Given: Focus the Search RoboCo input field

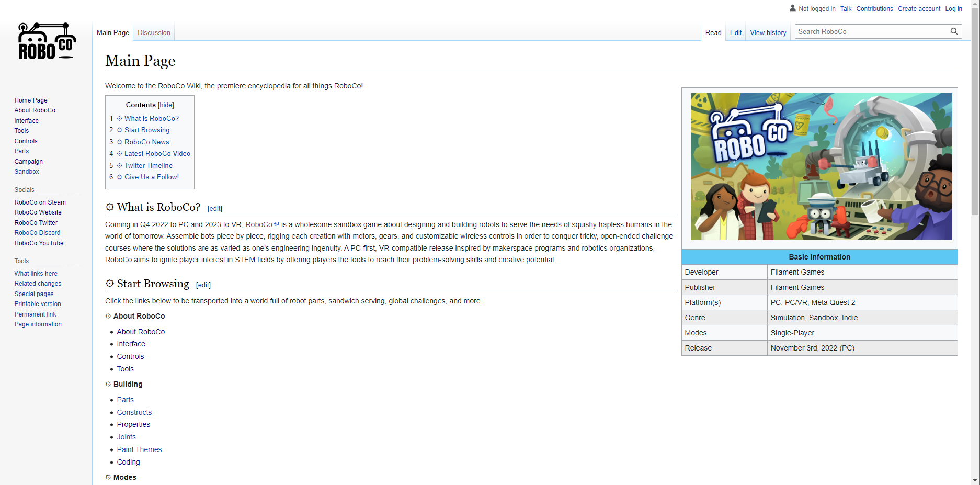Looking at the screenshot, I should coord(871,31).
